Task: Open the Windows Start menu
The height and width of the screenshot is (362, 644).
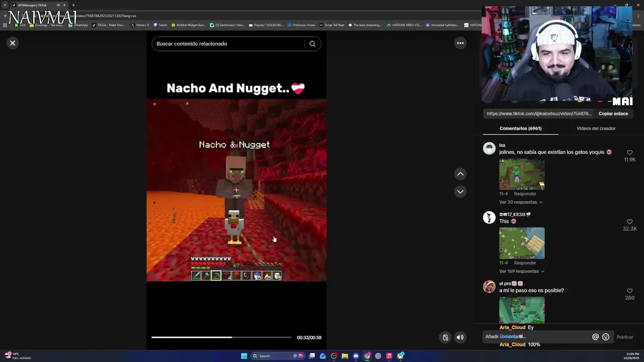Action: [244, 356]
